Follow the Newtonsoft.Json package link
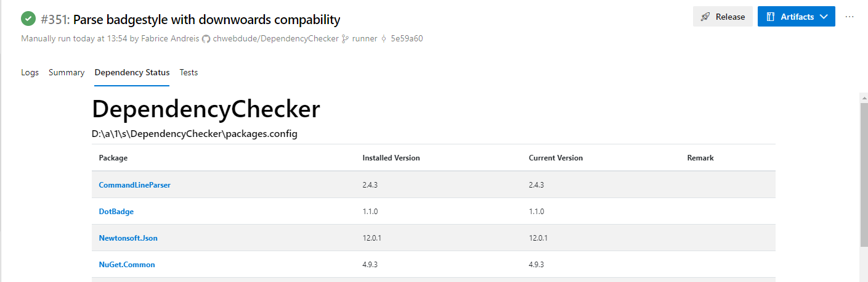868x282 pixels. 132,238
